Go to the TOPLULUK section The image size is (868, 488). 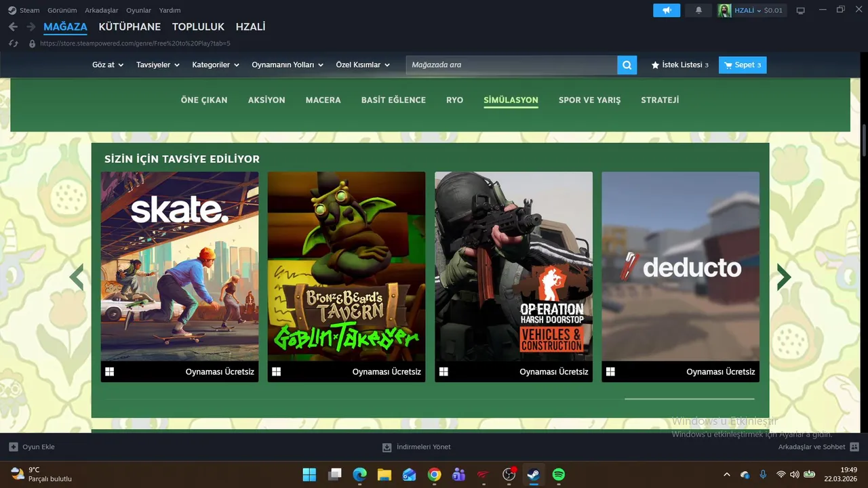pos(198,27)
